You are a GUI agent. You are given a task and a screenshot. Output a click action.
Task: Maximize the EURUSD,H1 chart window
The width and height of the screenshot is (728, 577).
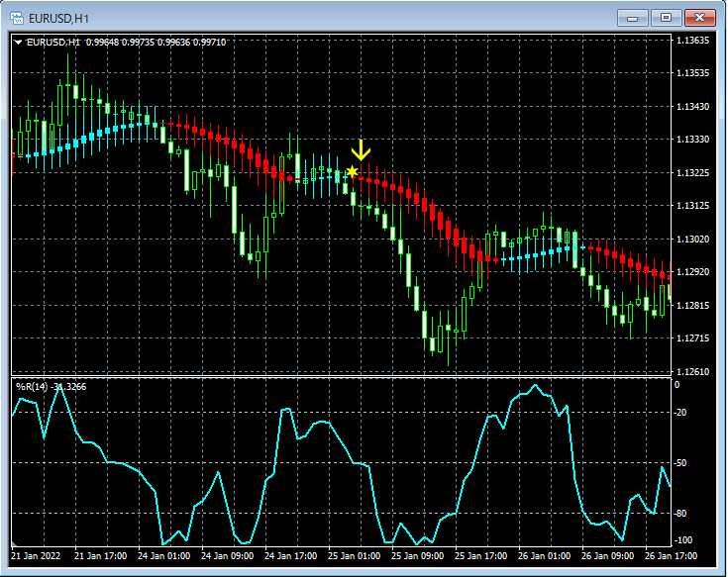pos(666,18)
